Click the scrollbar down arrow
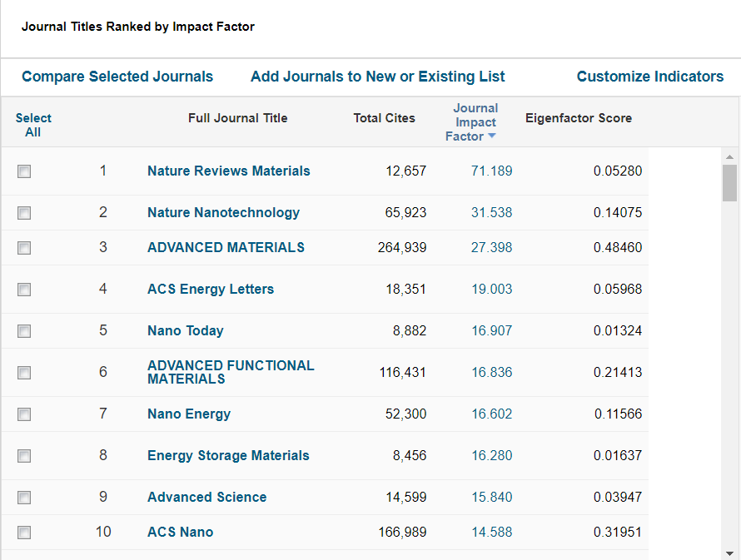741x560 pixels. (729, 553)
